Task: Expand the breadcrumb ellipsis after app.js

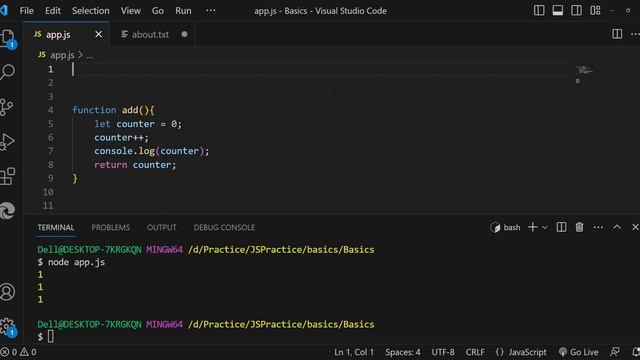Action: (89, 56)
